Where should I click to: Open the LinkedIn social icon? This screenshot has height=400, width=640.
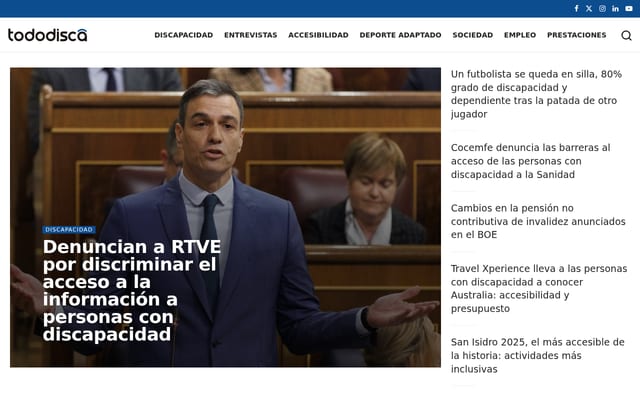click(x=616, y=9)
